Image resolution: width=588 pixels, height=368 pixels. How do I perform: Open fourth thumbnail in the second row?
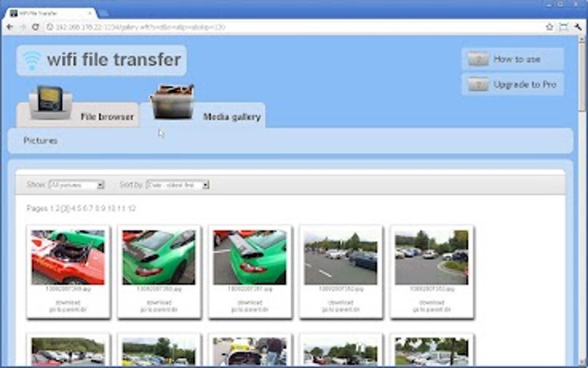(341, 351)
